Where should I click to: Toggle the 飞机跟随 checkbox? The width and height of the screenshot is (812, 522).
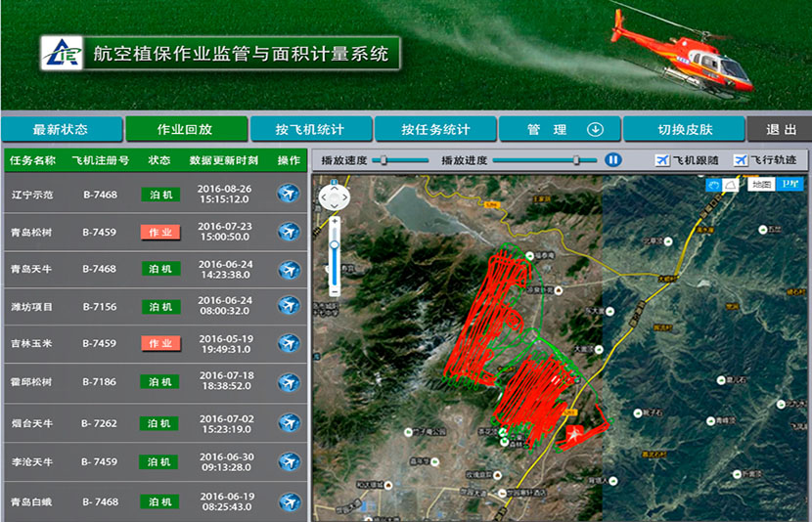point(661,159)
